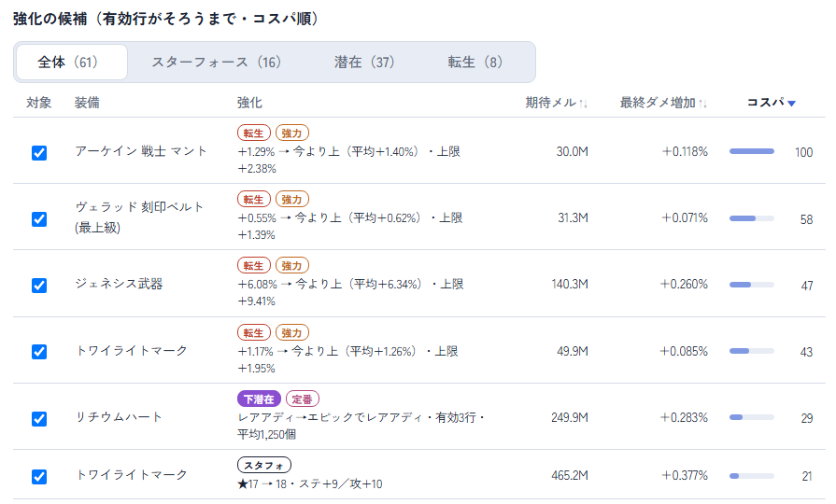Click コスパ bar valued 21
This screenshot has width=836, height=504.
pyautogui.click(x=752, y=476)
